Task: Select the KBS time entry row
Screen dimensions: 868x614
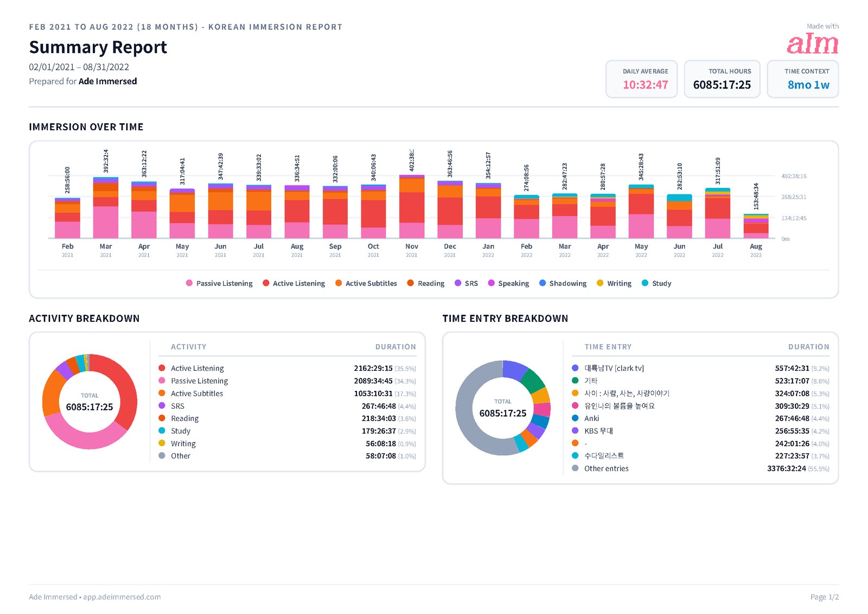Action: [x=700, y=431]
